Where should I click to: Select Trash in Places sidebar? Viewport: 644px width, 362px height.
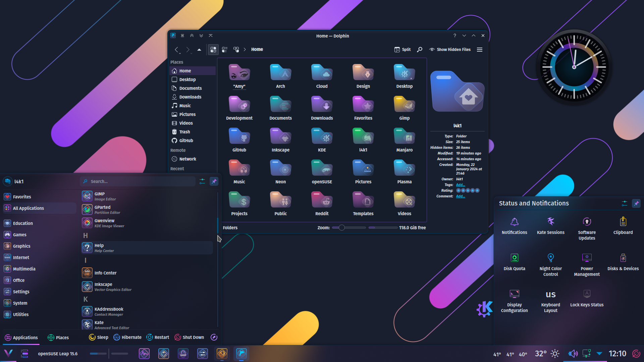[x=193, y=132]
